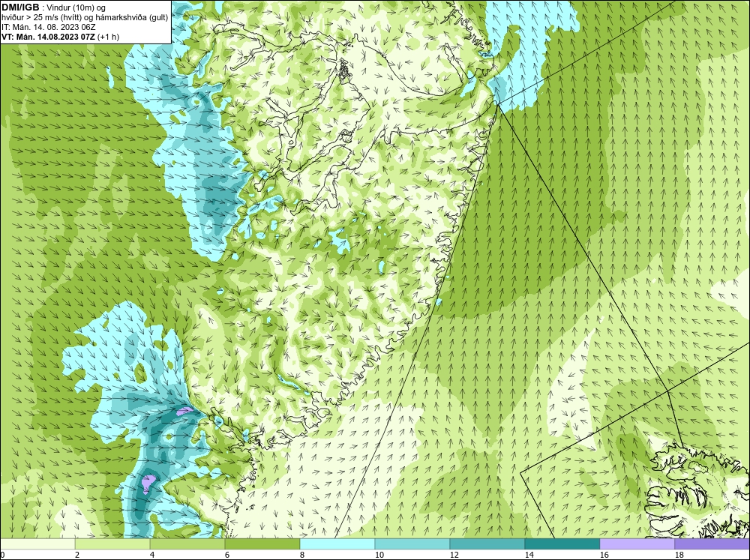Click the legend scale label '14'

(529, 555)
